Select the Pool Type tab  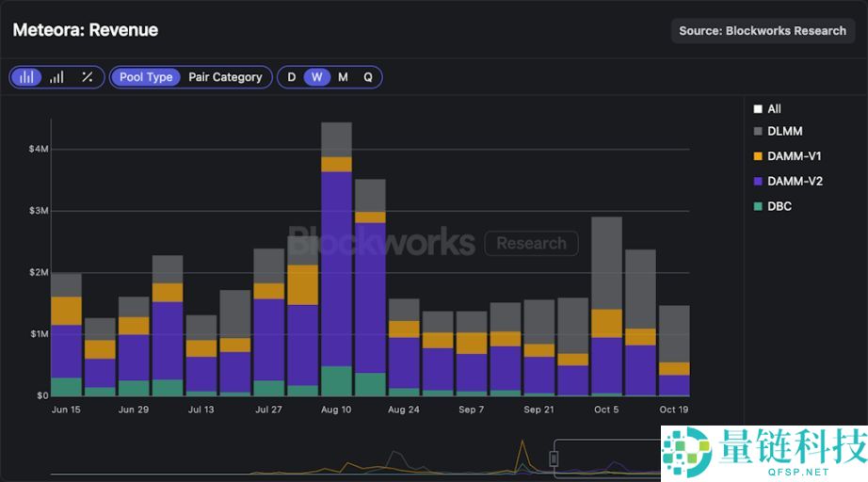[x=146, y=77]
